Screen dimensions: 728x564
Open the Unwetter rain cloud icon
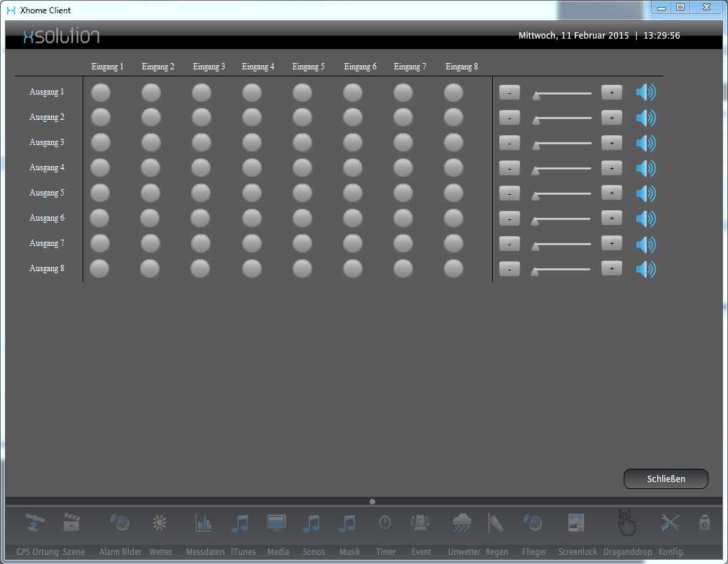461,523
